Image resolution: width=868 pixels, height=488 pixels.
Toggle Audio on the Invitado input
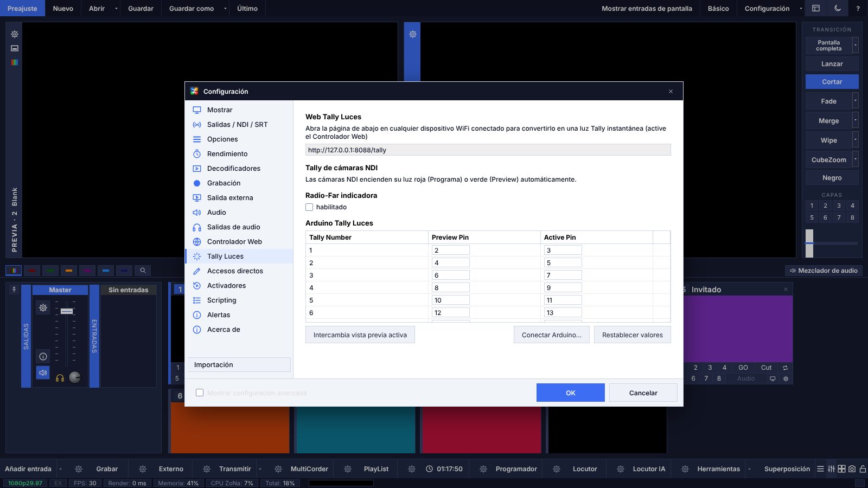[x=746, y=378]
